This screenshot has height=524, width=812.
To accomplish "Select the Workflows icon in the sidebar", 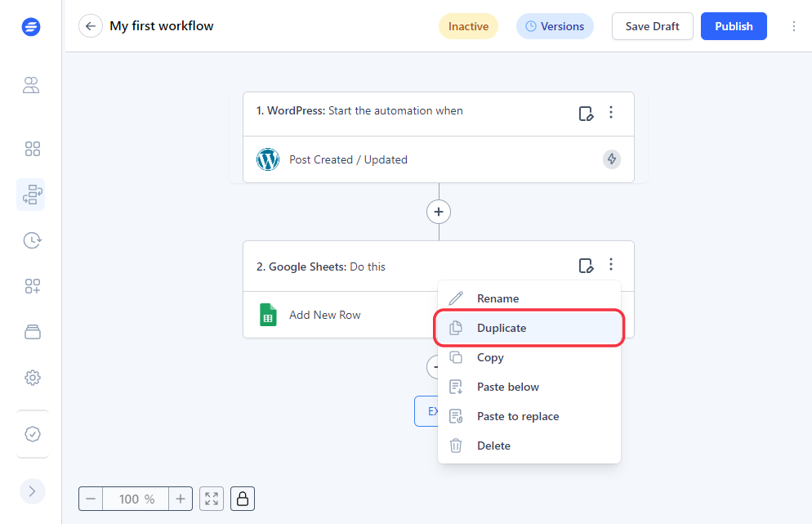I will pos(31,195).
